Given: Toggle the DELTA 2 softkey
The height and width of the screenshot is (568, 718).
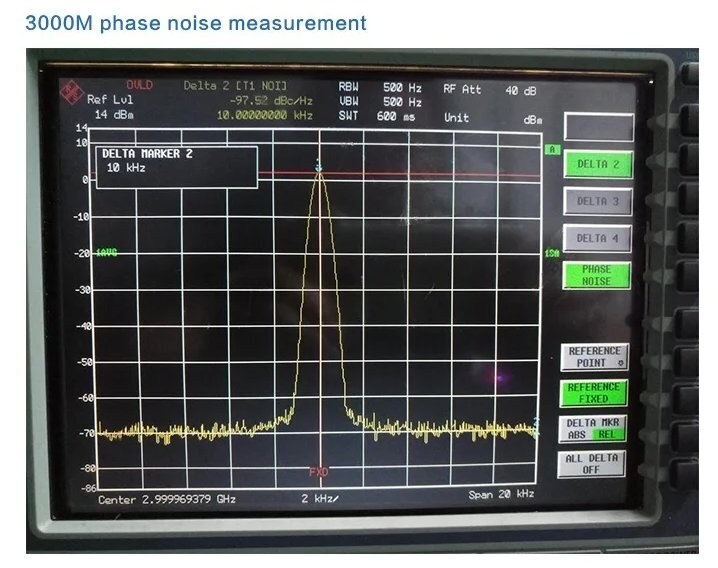Looking at the screenshot, I should click(598, 165).
